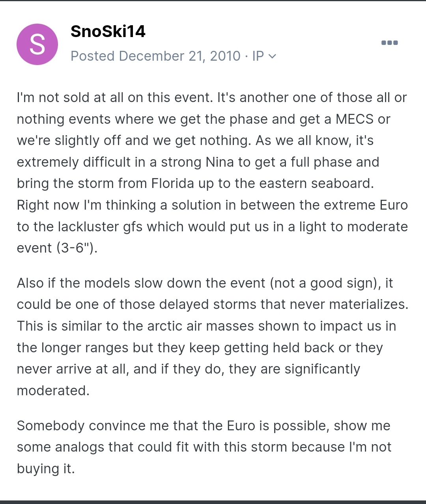Click the paragraph starting "Also if the models"
This screenshot has width=426, height=504.
(x=212, y=337)
